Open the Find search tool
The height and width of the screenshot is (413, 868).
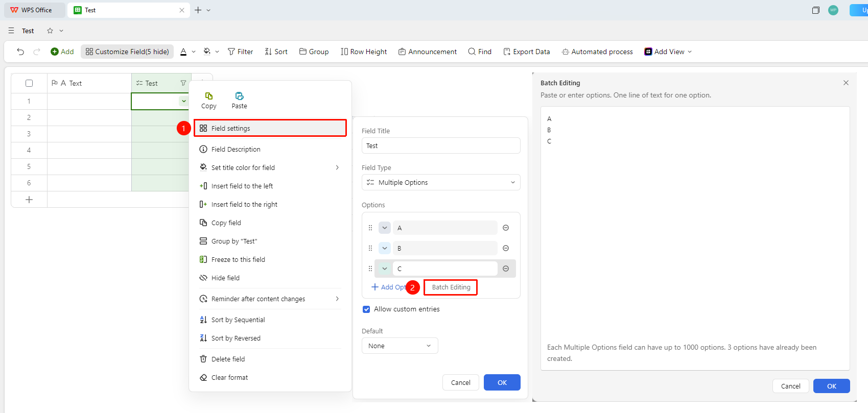click(x=480, y=52)
